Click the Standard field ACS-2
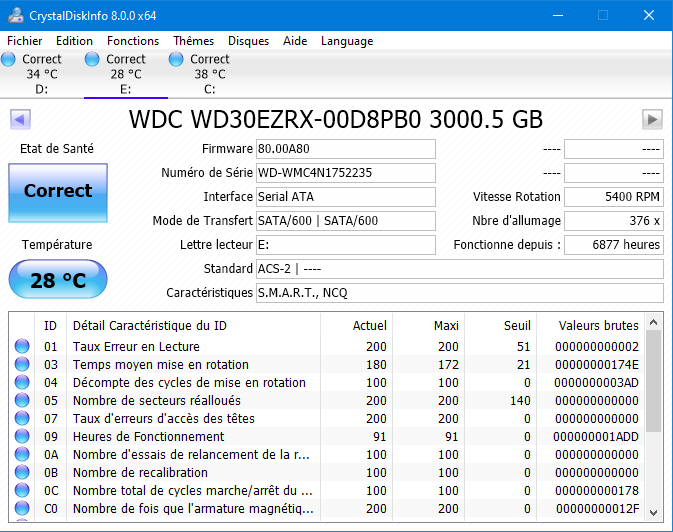Image resolution: width=673 pixels, height=532 pixels. tap(460, 269)
